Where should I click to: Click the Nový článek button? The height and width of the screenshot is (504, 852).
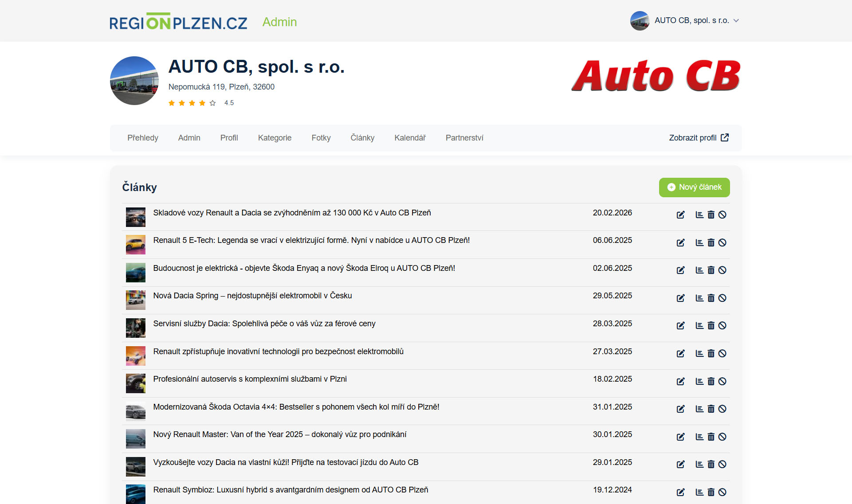[x=695, y=188]
